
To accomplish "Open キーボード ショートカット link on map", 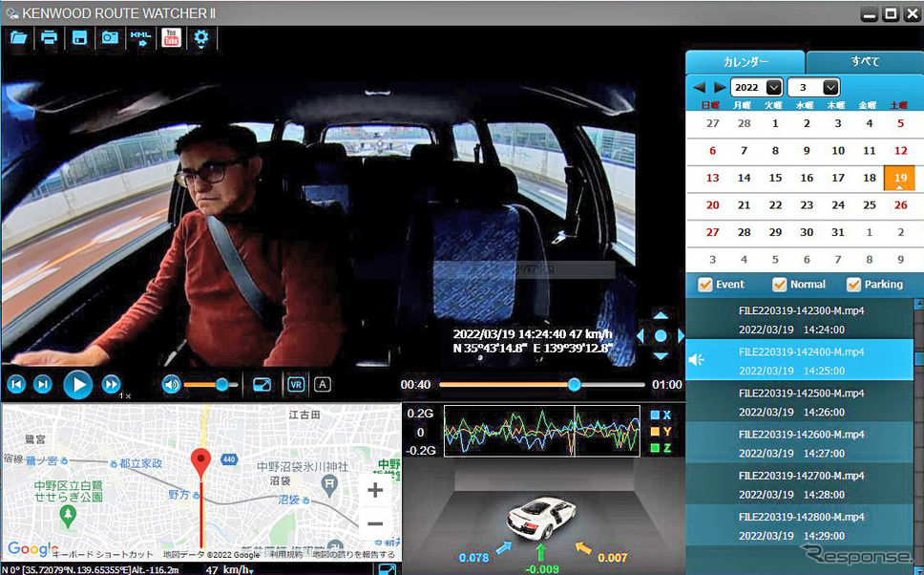I will tap(103, 555).
